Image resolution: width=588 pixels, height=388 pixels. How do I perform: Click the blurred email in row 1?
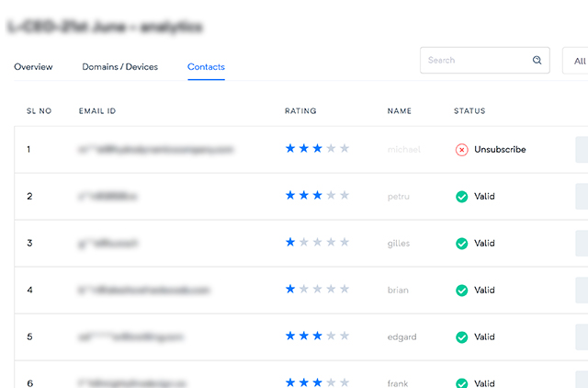[155, 150]
